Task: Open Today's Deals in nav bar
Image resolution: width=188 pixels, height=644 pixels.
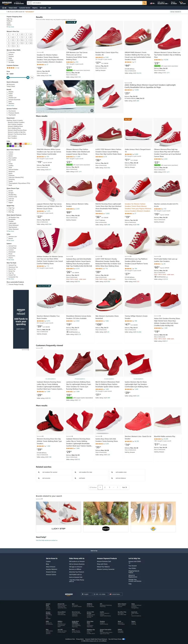Action: click(13, 8)
